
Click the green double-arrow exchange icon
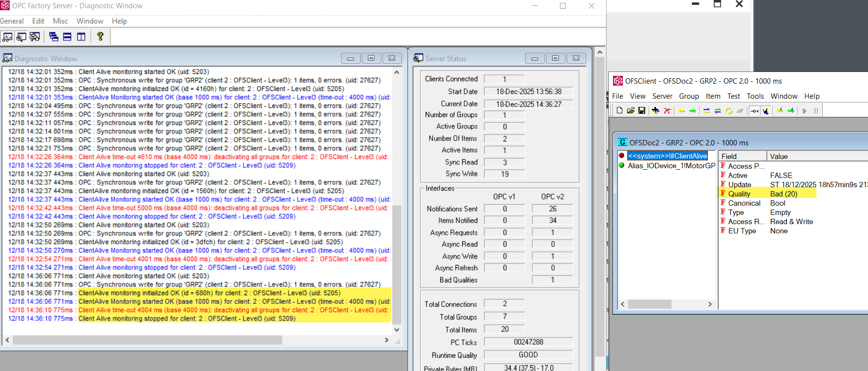tap(718, 110)
